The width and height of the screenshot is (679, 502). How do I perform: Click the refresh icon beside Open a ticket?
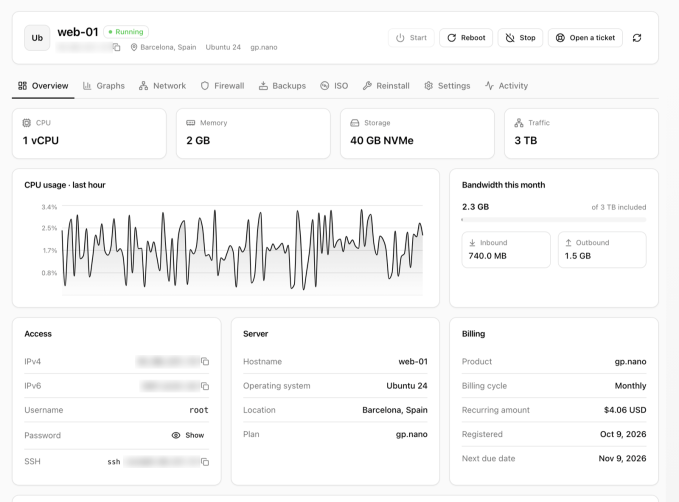(637, 38)
